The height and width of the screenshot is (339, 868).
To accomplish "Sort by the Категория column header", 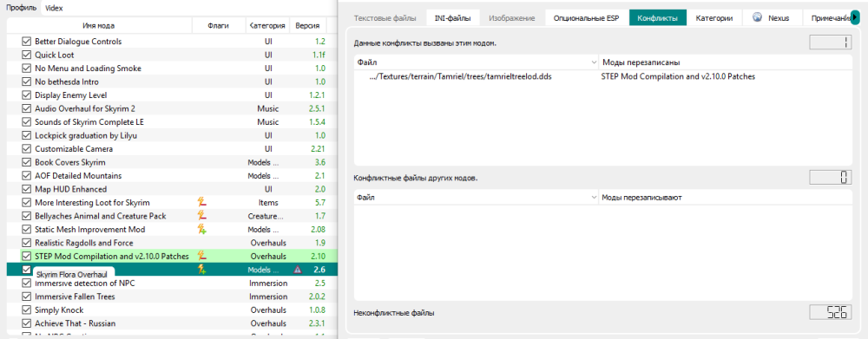I will (267, 25).
